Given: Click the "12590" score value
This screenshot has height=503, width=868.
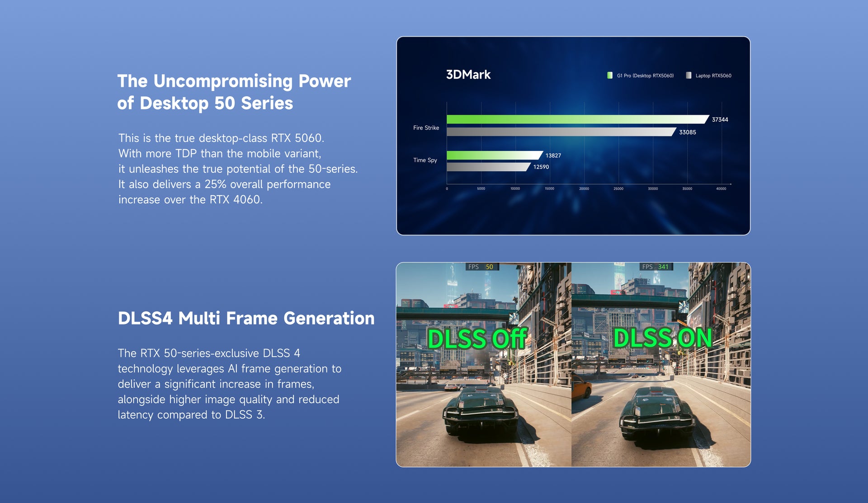Looking at the screenshot, I should point(541,167).
